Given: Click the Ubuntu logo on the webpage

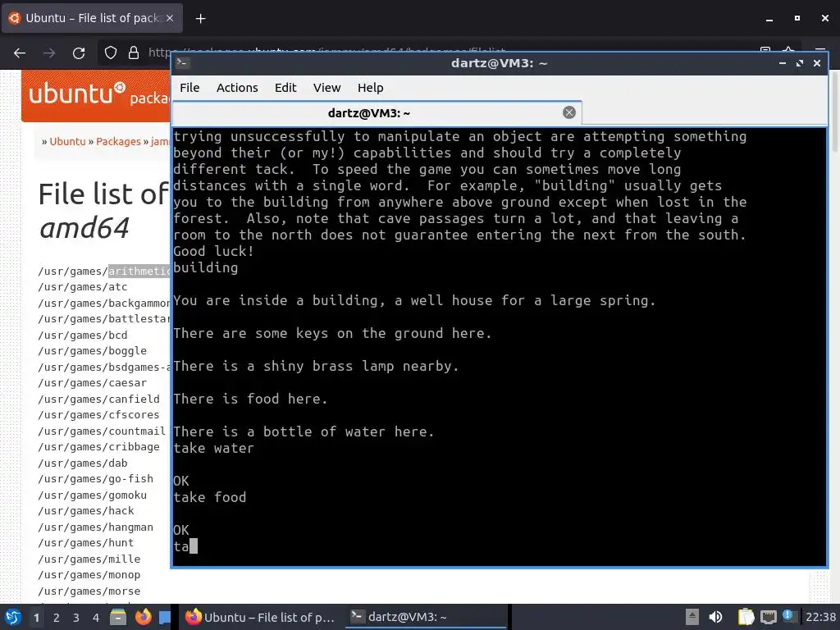Looking at the screenshot, I should click(x=76, y=94).
